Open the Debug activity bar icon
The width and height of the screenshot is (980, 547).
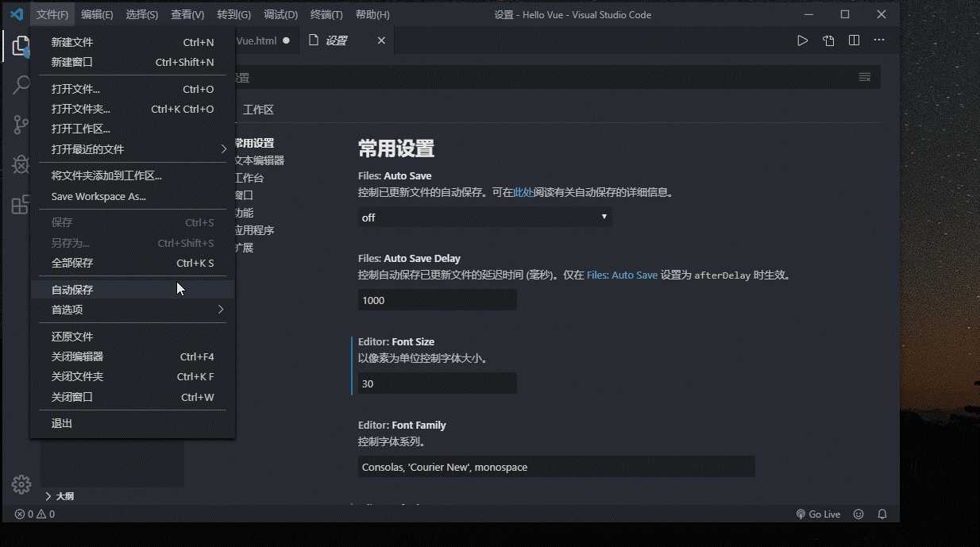[x=21, y=164]
